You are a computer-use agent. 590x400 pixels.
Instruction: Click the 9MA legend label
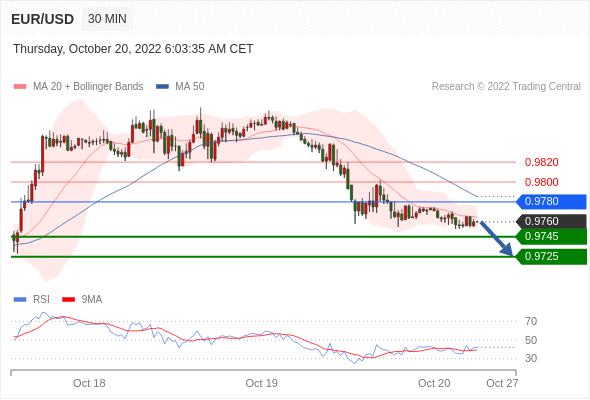(x=92, y=300)
